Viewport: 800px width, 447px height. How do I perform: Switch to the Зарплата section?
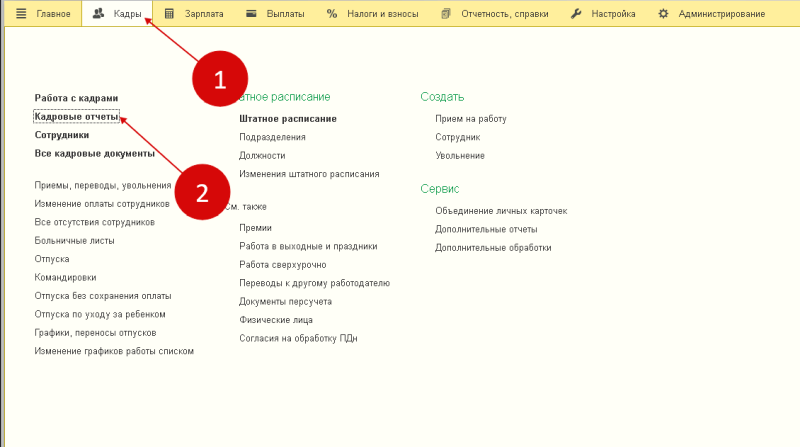click(x=204, y=14)
